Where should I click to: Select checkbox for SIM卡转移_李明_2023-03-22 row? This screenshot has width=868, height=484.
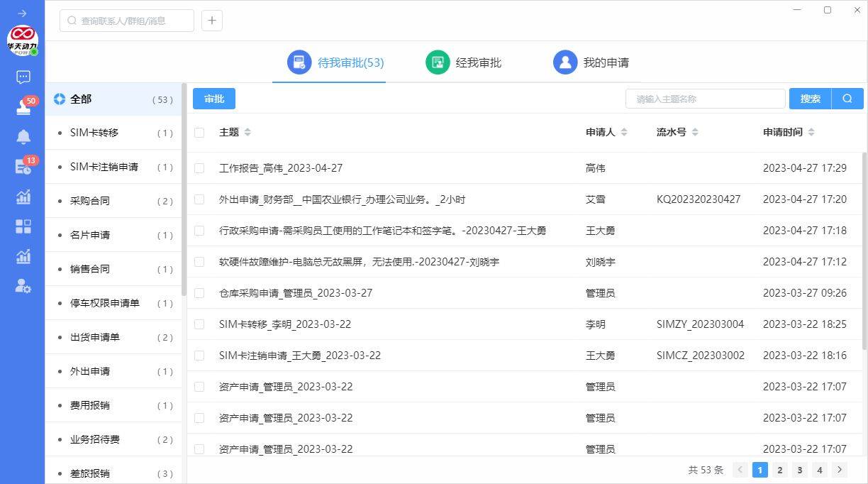click(x=199, y=324)
